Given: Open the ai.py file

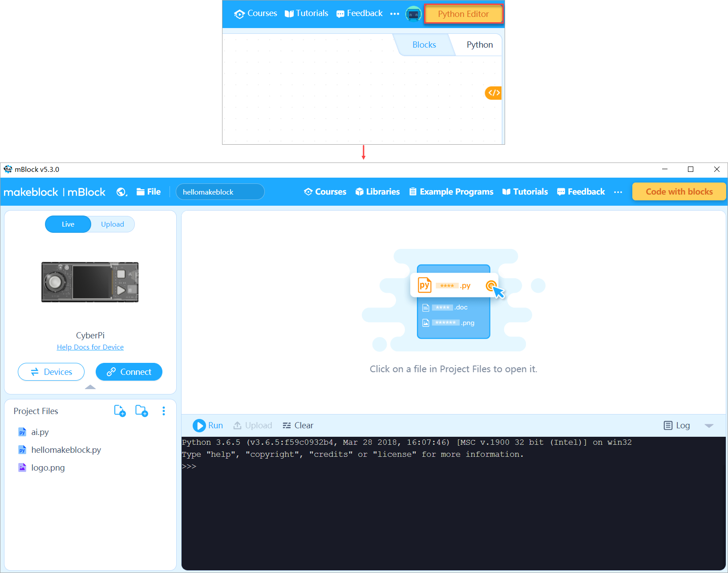Looking at the screenshot, I should (x=40, y=432).
